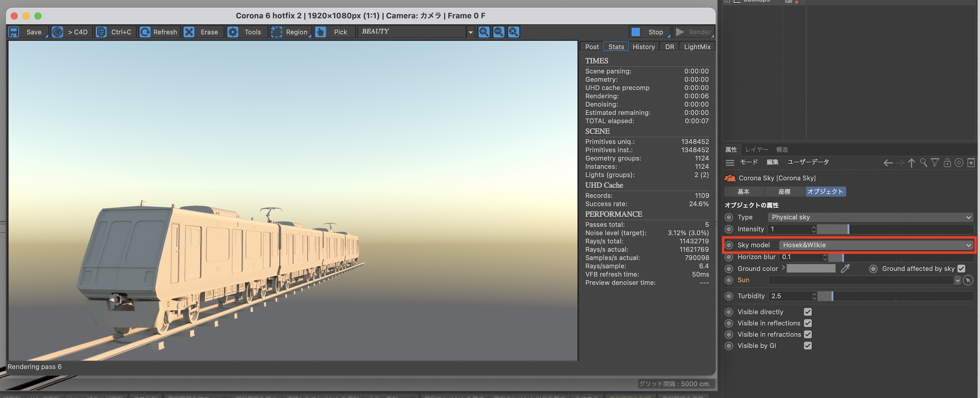The image size is (980, 398).
Task: Switch to the LightMix tab
Action: tap(697, 47)
